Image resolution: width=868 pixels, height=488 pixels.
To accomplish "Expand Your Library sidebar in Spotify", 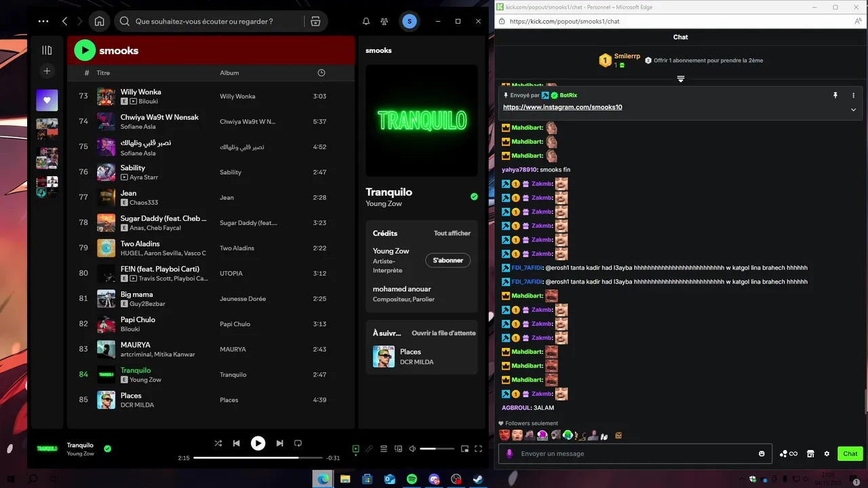I will point(47,50).
